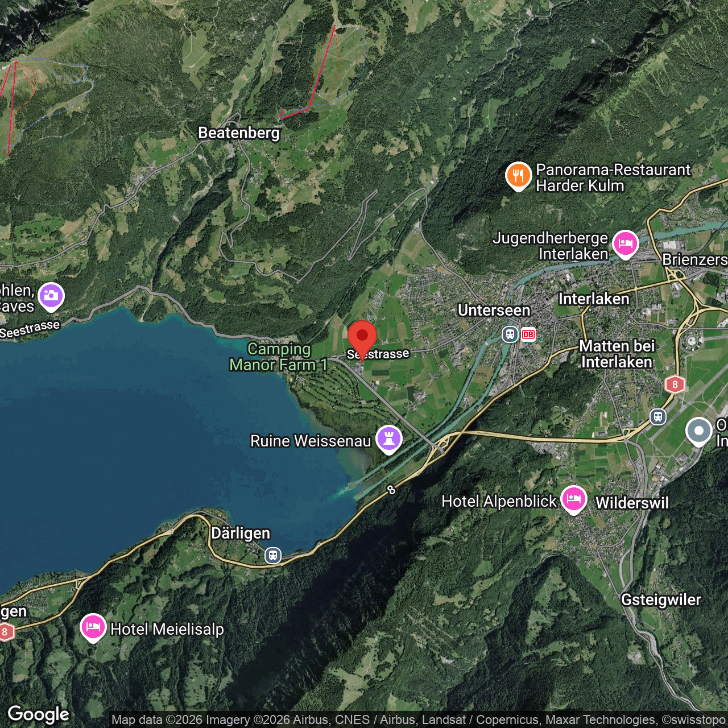The height and width of the screenshot is (728, 728).
Task: Open the Wilderswil train station icon
Action: [x=658, y=417]
